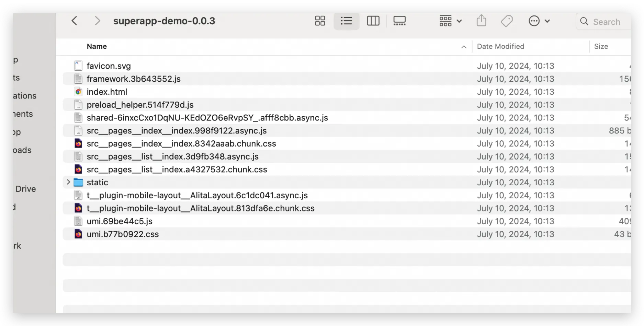Toggle sort direction arrow in Name header
This screenshot has width=644, height=326.
pos(464,47)
